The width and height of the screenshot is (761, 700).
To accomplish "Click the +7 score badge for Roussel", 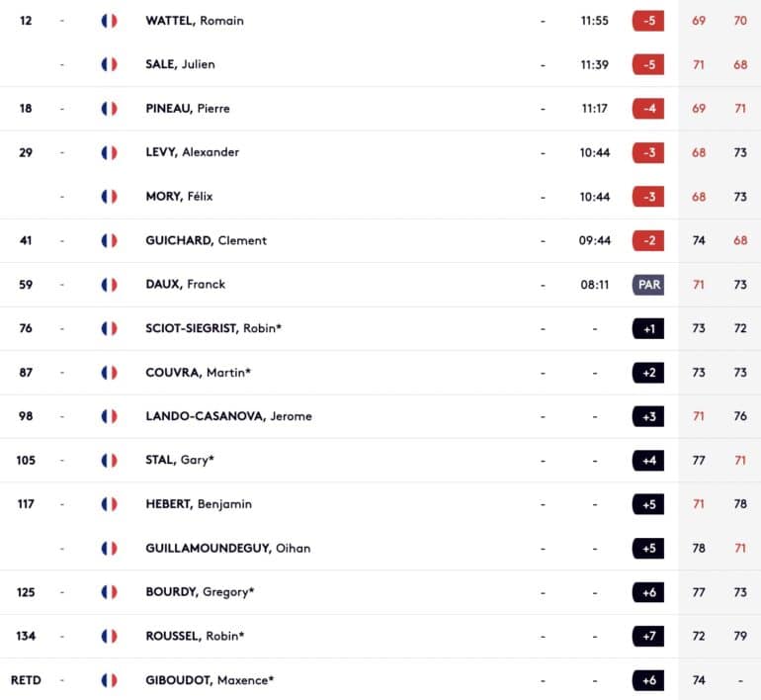I will tap(648, 637).
